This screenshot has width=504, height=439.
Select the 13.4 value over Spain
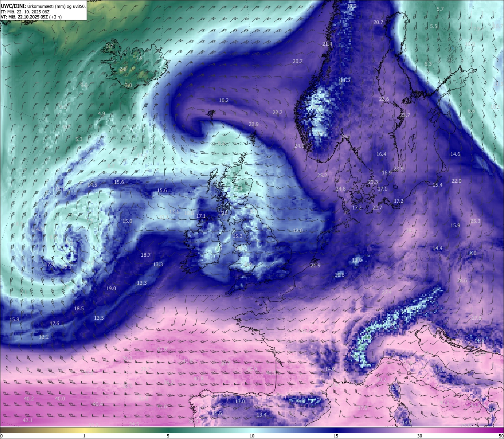click(x=261, y=415)
